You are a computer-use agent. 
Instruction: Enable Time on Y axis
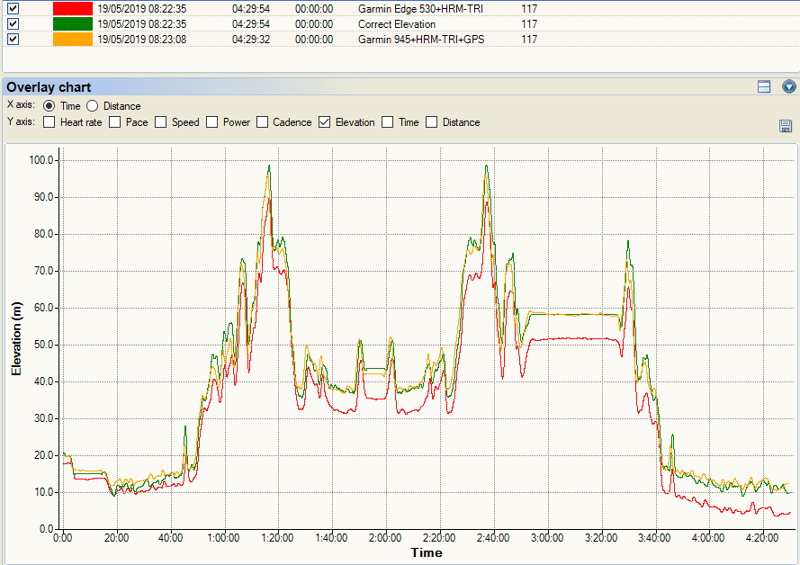(388, 122)
